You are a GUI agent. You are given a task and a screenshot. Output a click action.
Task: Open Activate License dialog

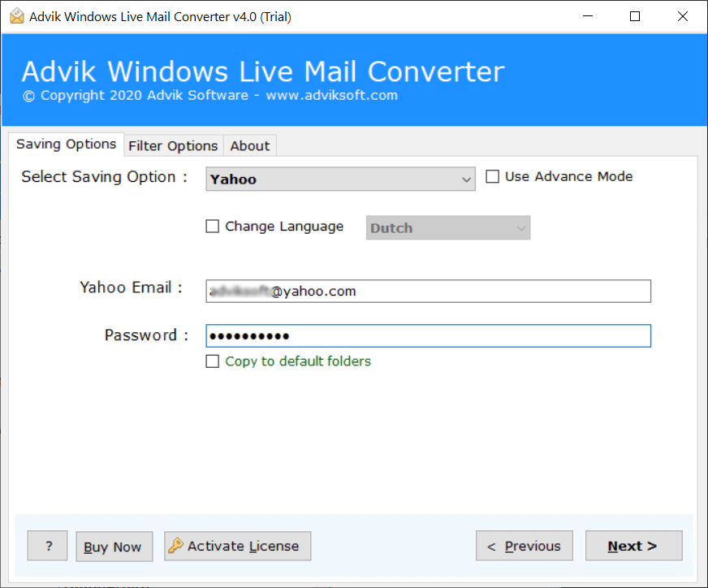pos(238,546)
